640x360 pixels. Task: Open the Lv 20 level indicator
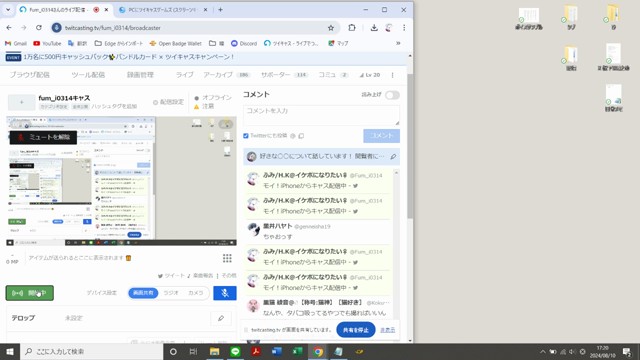(x=370, y=75)
